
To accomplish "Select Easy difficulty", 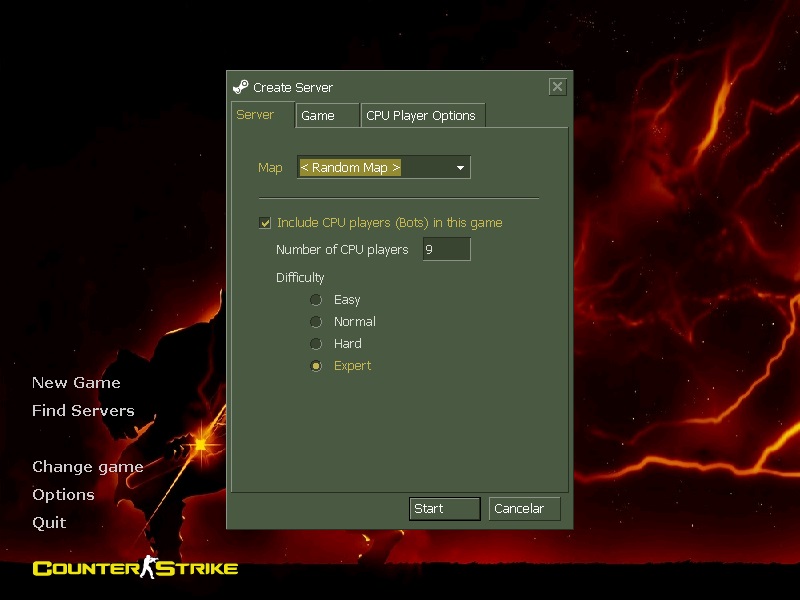I will [x=316, y=300].
